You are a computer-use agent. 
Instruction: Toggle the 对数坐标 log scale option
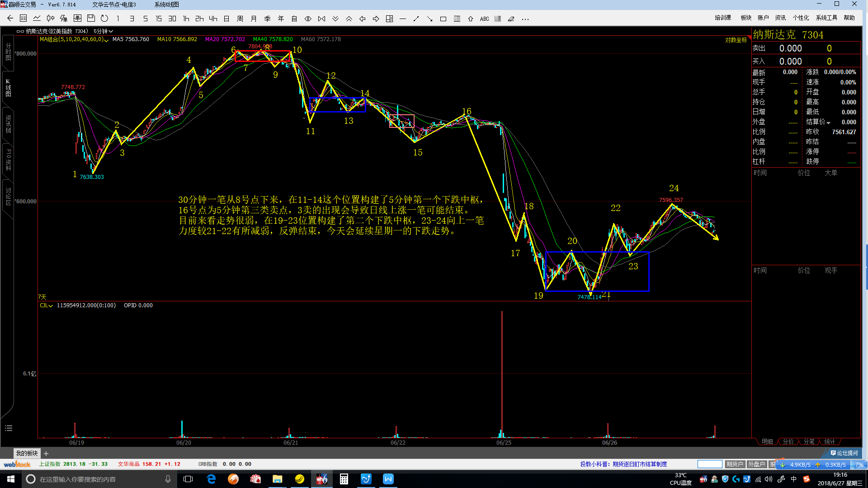click(x=736, y=40)
